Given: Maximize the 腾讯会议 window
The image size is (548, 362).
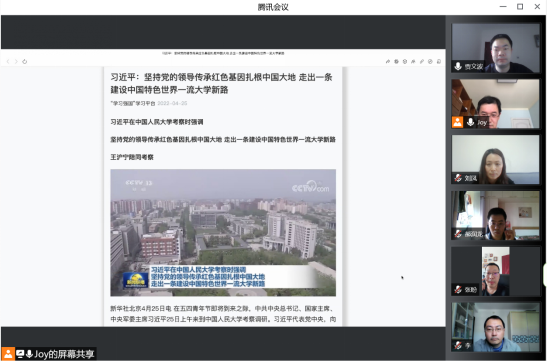Looking at the screenshot, I should [520, 7].
